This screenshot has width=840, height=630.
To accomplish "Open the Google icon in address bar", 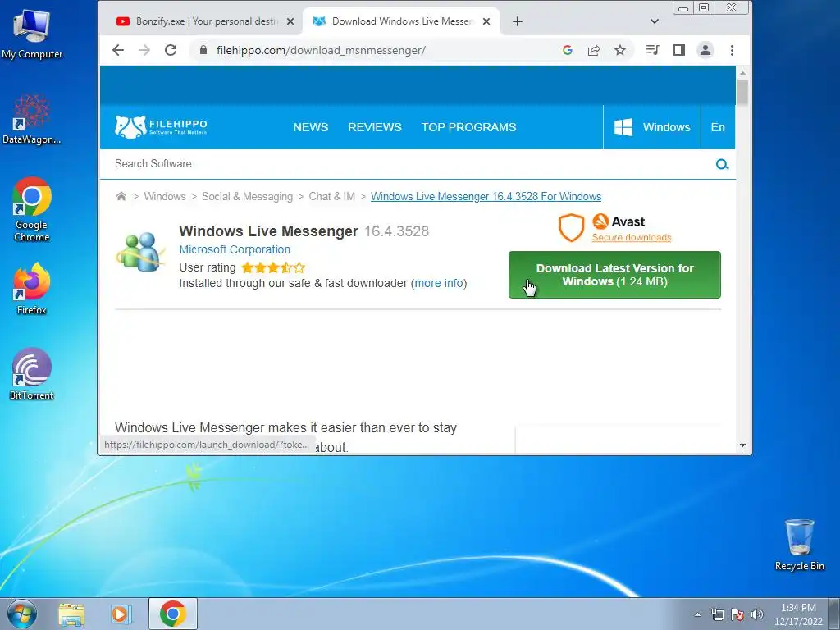I will click(x=568, y=50).
